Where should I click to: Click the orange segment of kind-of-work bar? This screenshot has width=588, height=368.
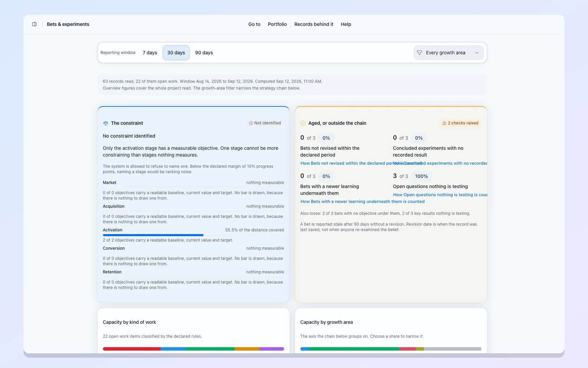tap(247, 349)
